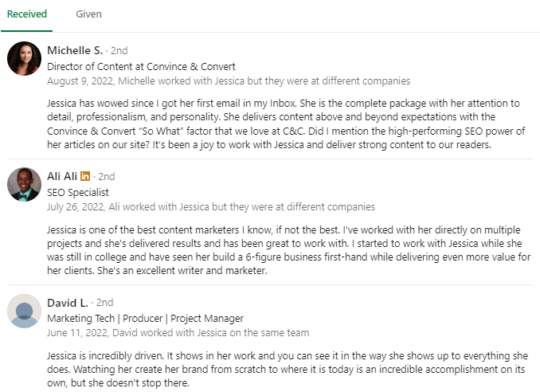This screenshot has height=392, width=540.
Task: Click Michelle S.'s profile photo
Action: (x=24, y=58)
